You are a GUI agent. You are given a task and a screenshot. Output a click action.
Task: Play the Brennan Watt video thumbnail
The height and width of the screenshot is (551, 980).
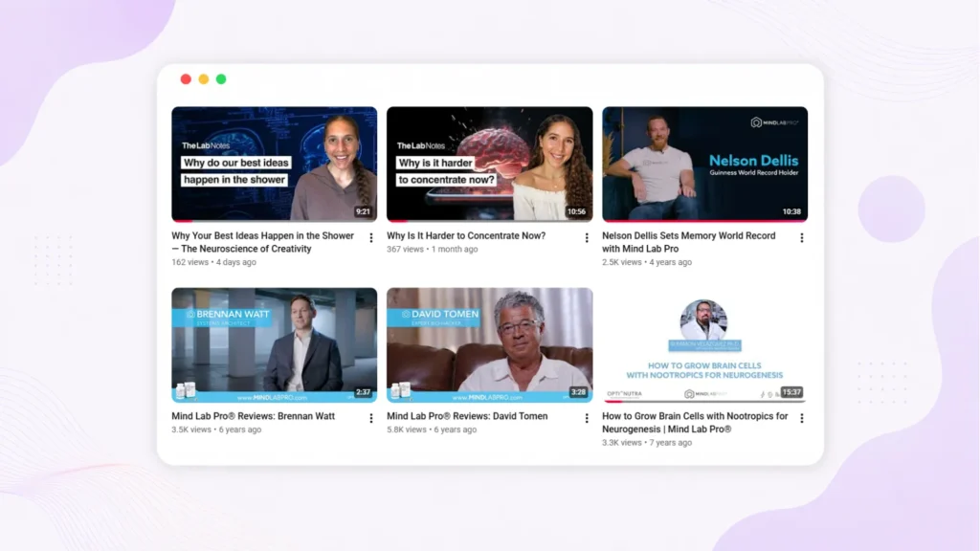pos(275,344)
